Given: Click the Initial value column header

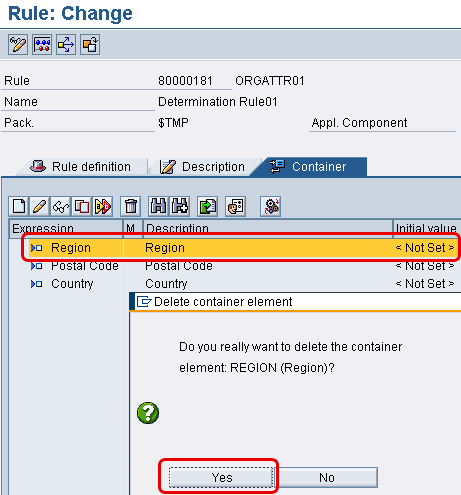Looking at the screenshot, I should (x=426, y=228).
